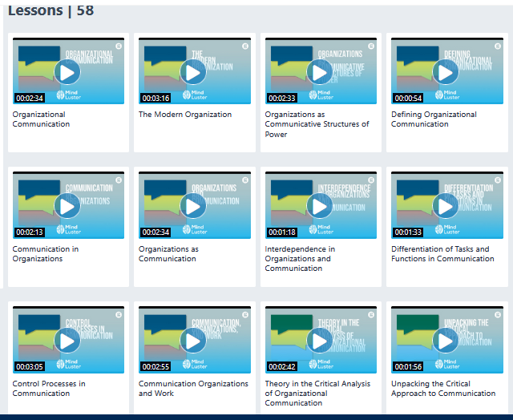Play the Organizational Communication lesson video
The width and height of the screenshot is (513, 420).
tap(67, 72)
